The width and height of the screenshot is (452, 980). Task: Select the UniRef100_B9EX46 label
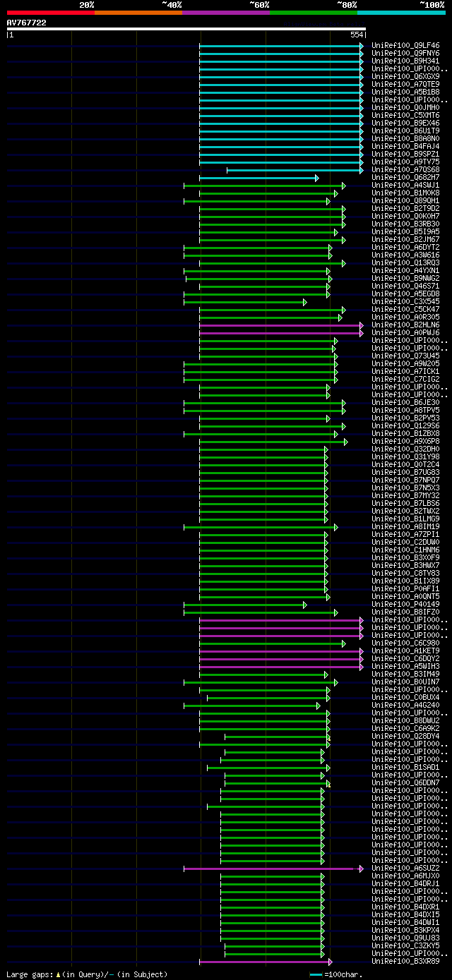pos(405,123)
